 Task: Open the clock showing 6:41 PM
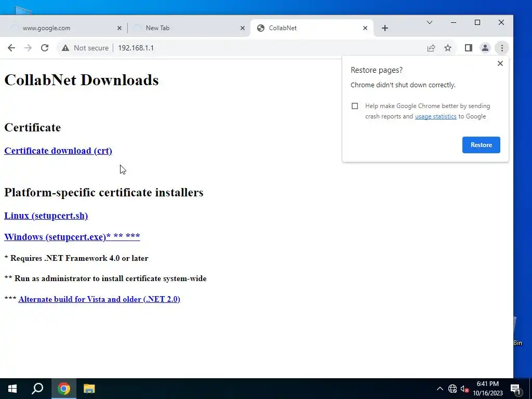(488, 389)
